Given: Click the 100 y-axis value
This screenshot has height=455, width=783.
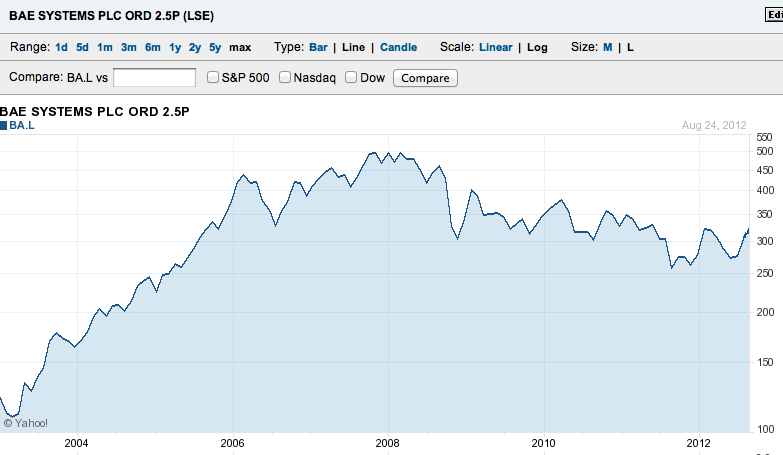Looking at the screenshot, I should click(x=765, y=429).
